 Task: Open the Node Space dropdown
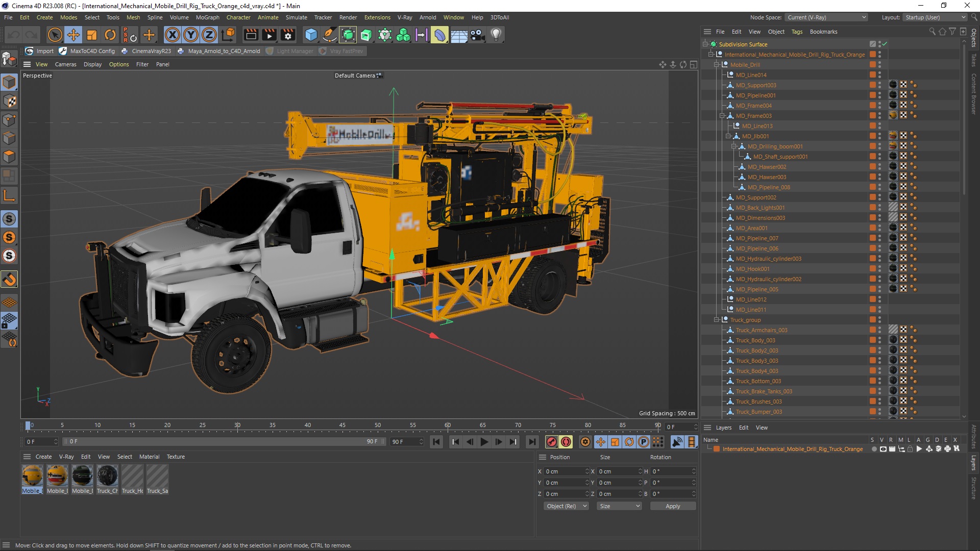tap(826, 17)
